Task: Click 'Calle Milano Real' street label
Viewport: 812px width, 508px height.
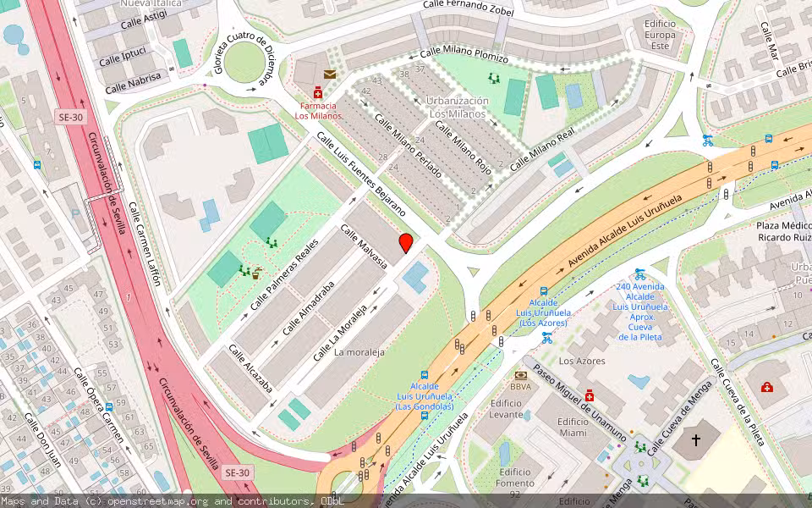Action: point(543,149)
